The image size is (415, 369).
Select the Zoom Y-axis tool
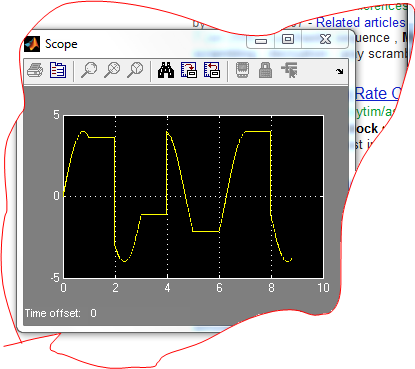[x=135, y=70]
